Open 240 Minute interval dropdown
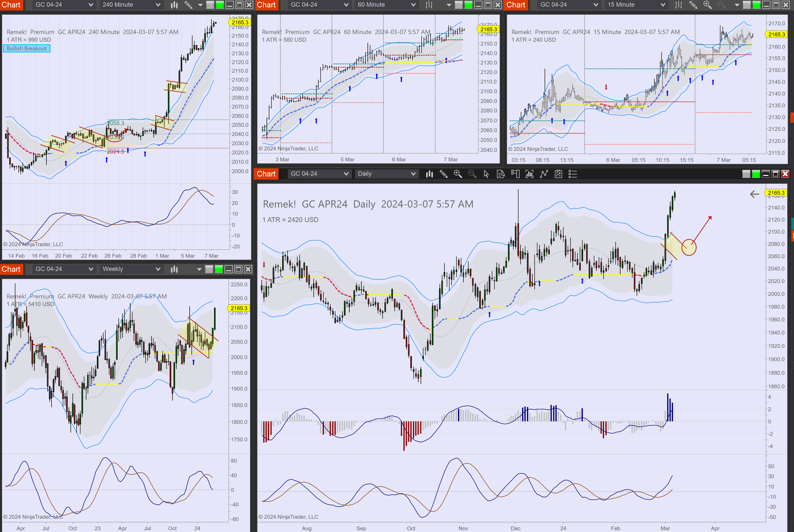Viewport: 794px width, 532px height. (131, 5)
